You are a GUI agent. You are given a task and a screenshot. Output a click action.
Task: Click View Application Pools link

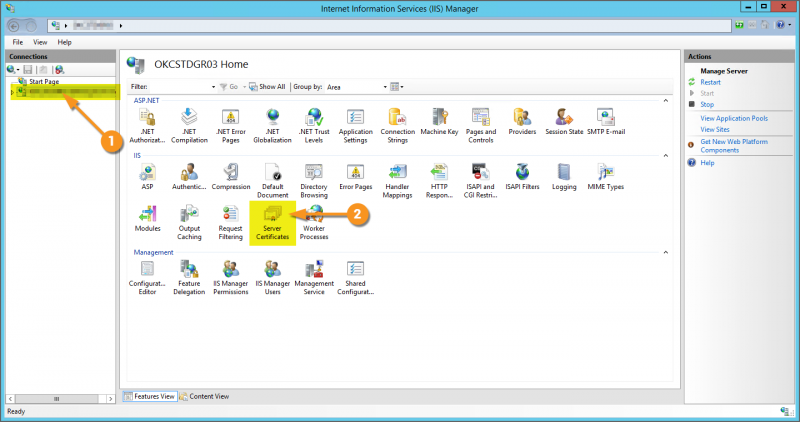(734, 118)
